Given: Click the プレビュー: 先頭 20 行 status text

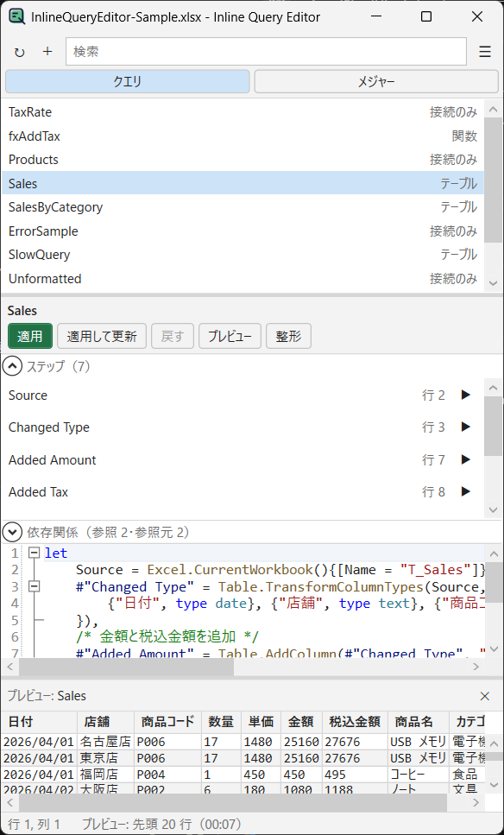Looking at the screenshot, I should (161, 825).
